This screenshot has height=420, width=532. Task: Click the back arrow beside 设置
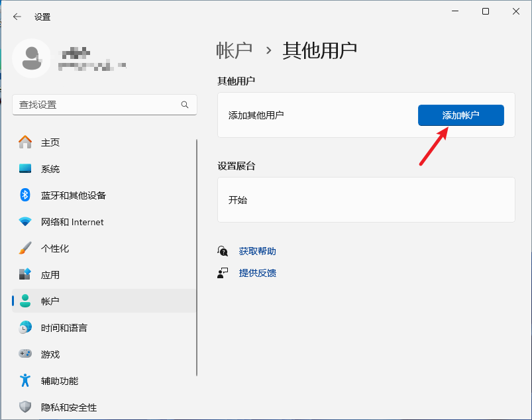[16, 17]
